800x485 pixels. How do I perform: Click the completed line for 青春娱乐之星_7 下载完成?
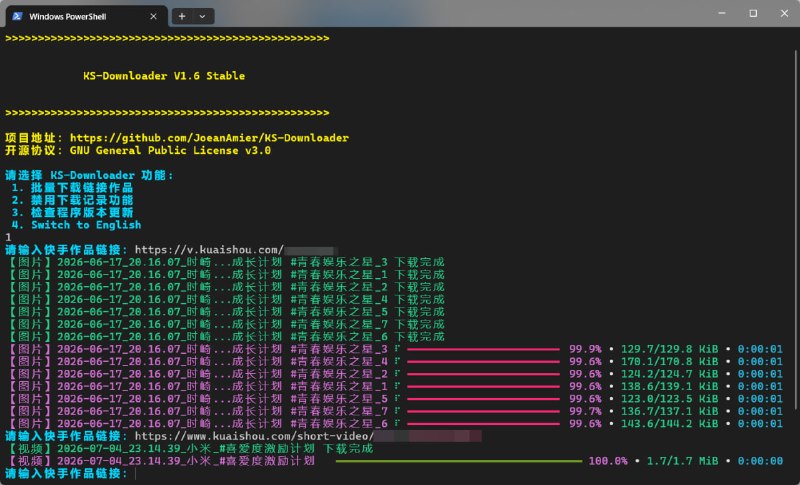point(225,324)
